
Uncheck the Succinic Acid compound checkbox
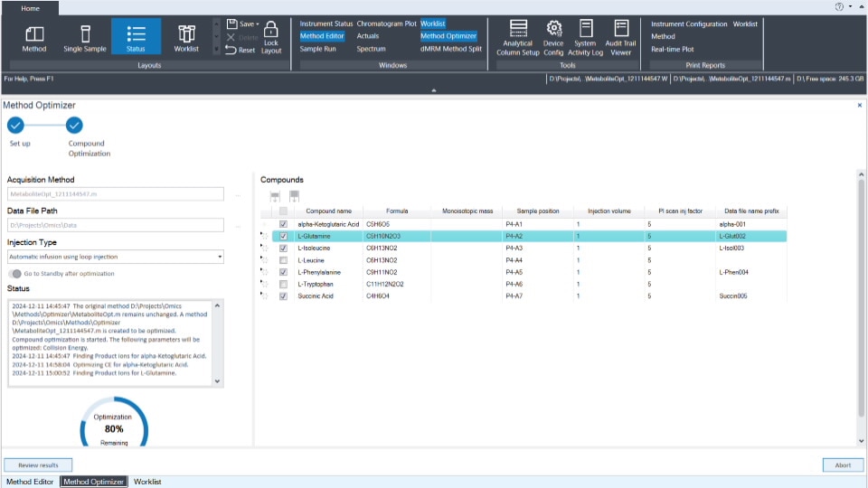click(284, 296)
